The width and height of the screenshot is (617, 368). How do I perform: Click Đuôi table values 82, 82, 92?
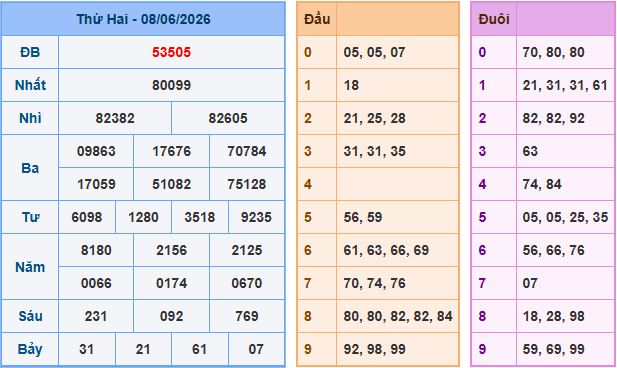553,118
